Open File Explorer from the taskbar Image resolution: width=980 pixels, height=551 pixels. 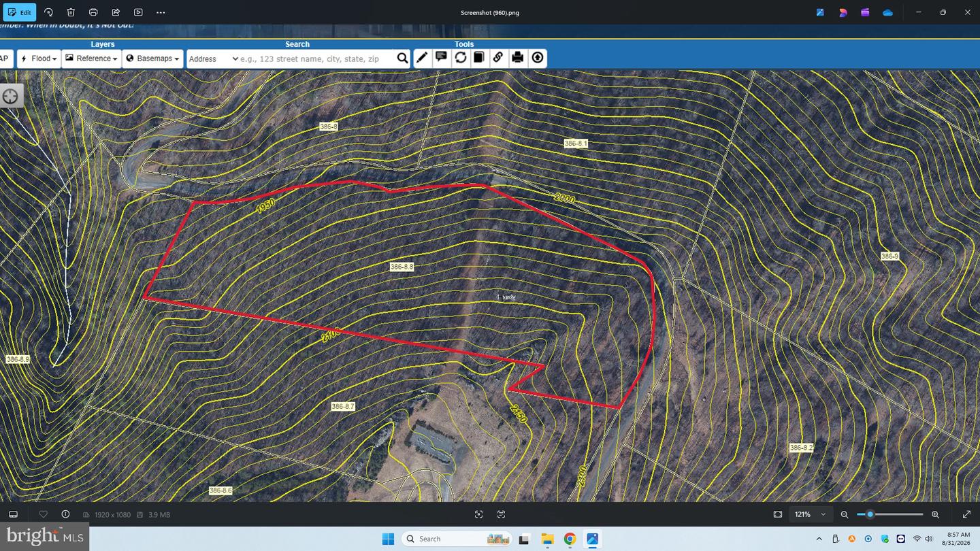[547, 539]
